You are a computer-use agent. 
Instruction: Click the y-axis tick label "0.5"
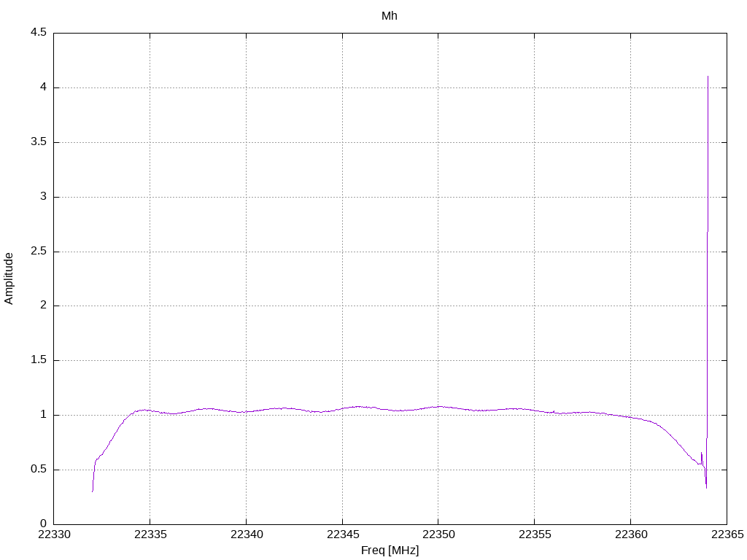point(39,469)
